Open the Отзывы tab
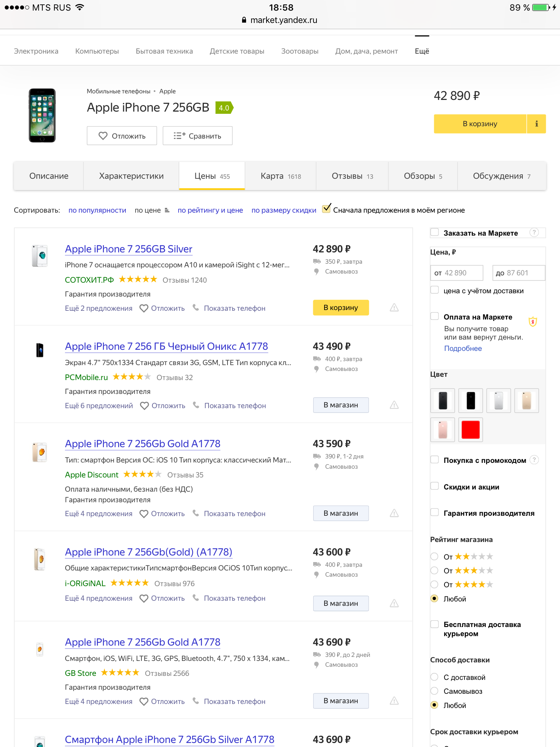The width and height of the screenshot is (560, 747). coord(352,176)
